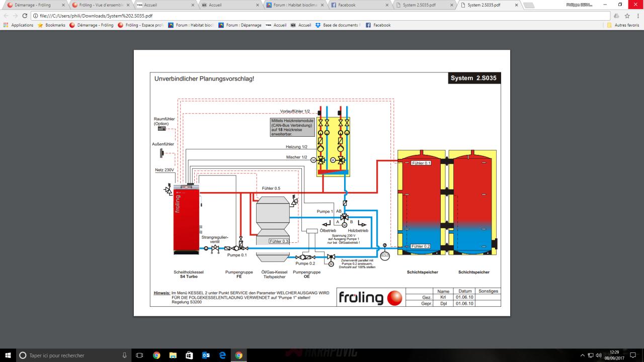Open Fröling - Espace prof bookmark
The width and height of the screenshot is (644, 362).
coord(140,25)
